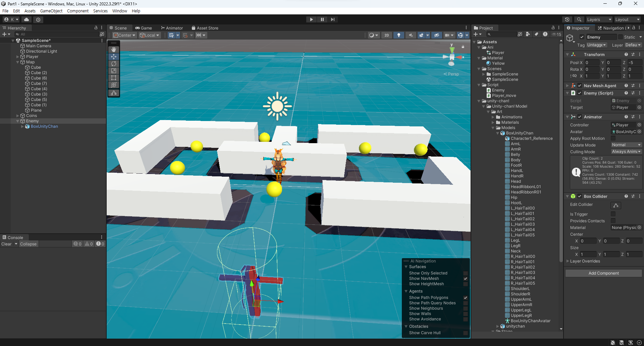Image resolution: width=644 pixels, height=346 pixels.
Task: Click Console Clear button
Action: (6, 244)
